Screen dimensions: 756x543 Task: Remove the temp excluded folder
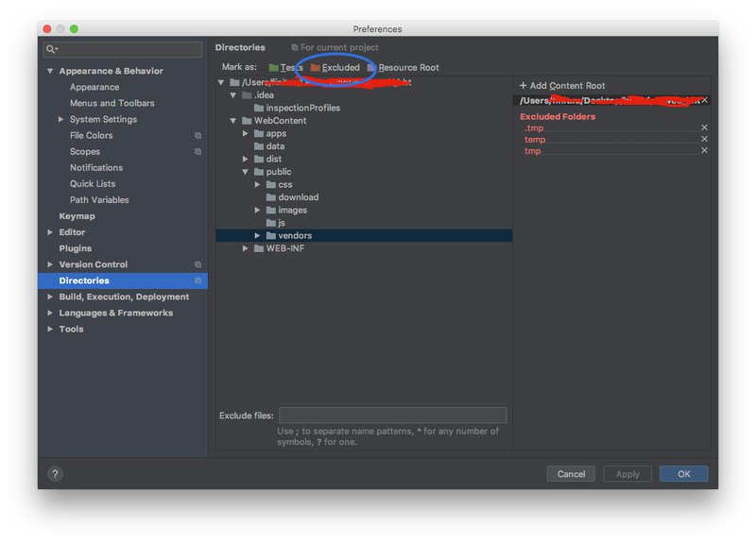(x=704, y=139)
